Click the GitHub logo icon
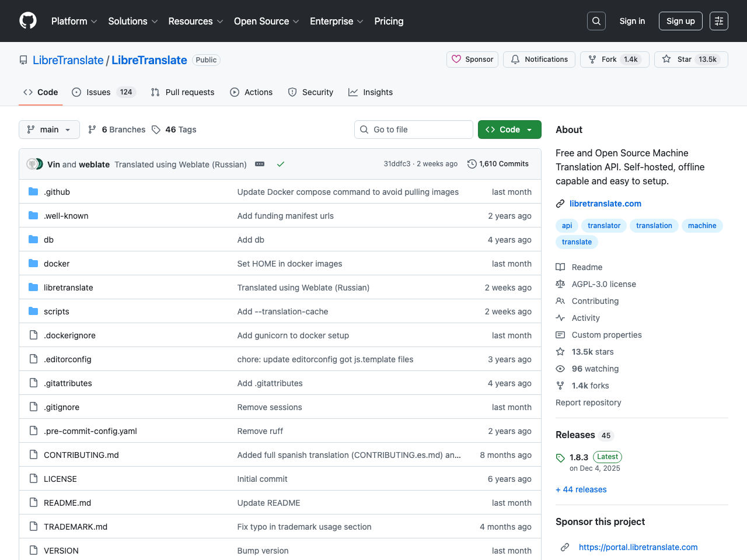 (x=28, y=21)
